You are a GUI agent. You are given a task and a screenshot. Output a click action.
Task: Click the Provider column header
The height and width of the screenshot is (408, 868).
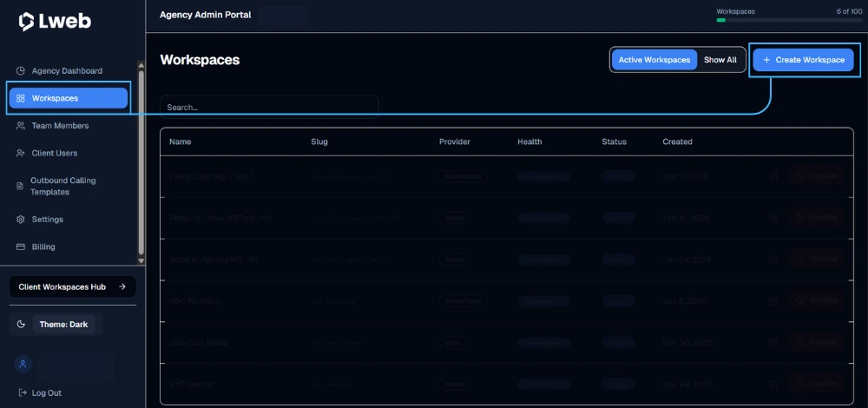click(455, 141)
